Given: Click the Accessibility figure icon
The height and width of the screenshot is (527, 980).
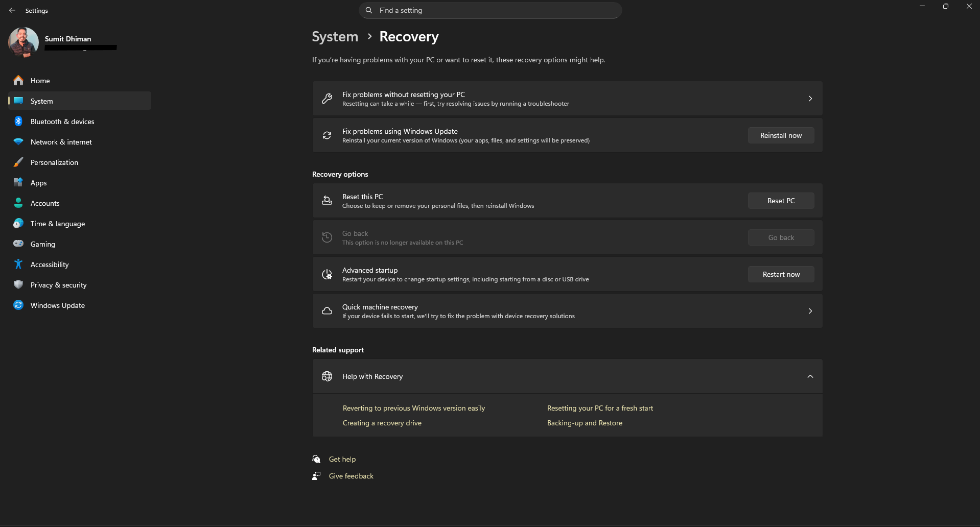Looking at the screenshot, I should [18, 264].
